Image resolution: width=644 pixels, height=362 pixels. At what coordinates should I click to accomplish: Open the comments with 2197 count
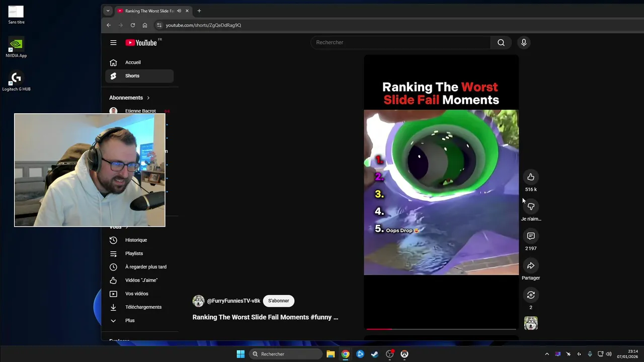pyautogui.click(x=531, y=236)
